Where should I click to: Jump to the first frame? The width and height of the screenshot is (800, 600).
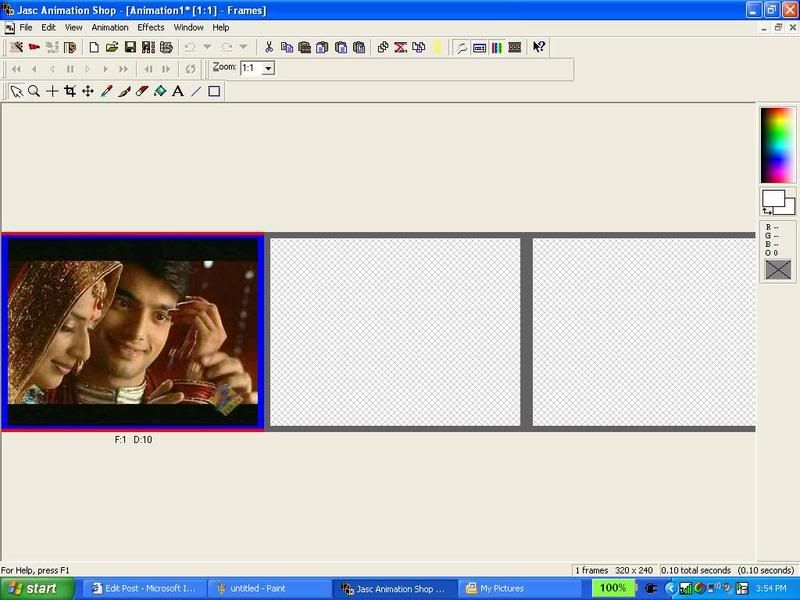16,69
